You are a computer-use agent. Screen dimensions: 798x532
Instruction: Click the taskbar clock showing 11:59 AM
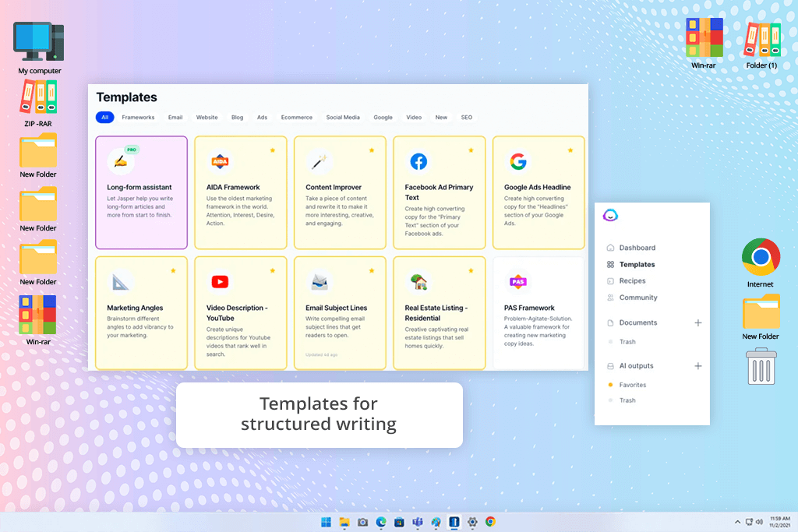pos(779,522)
